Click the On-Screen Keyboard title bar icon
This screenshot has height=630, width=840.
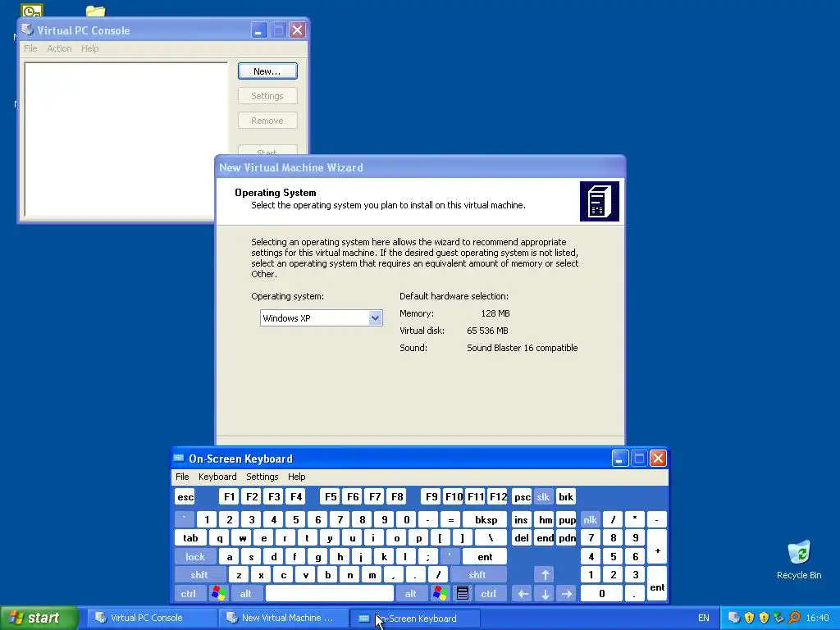179,458
